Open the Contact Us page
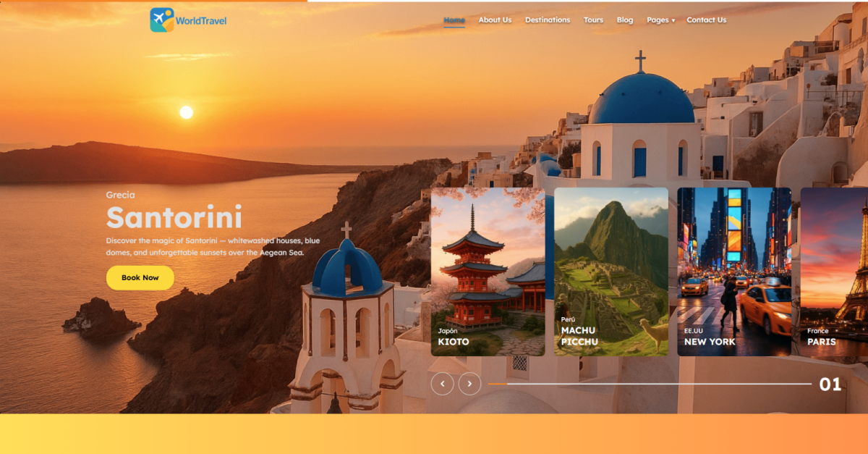 click(706, 20)
